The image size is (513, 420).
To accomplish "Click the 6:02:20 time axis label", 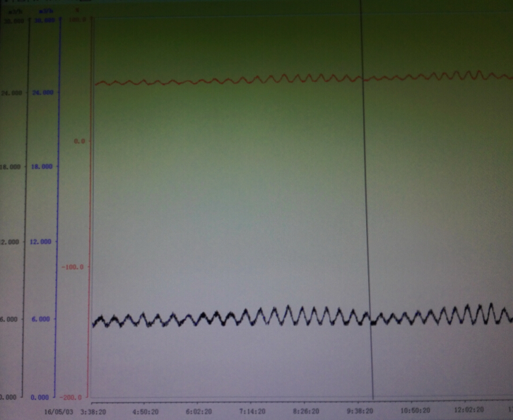I will click(199, 412).
